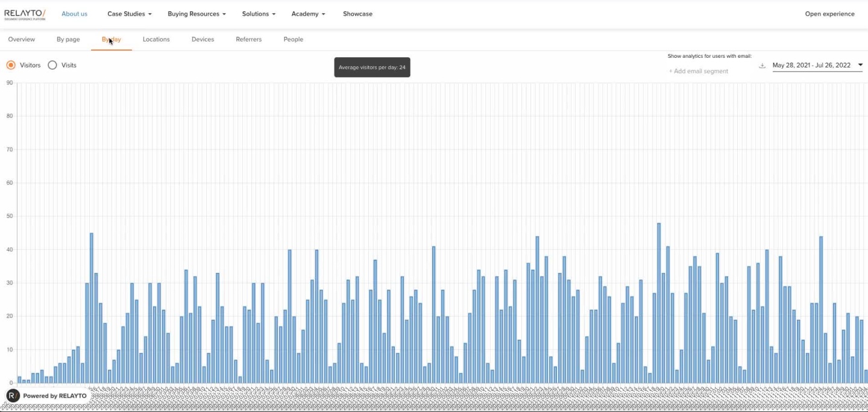Select the Visits radio button
Viewport: 868px width, 412px height.
pyautogui.click(x=52, y=65)
